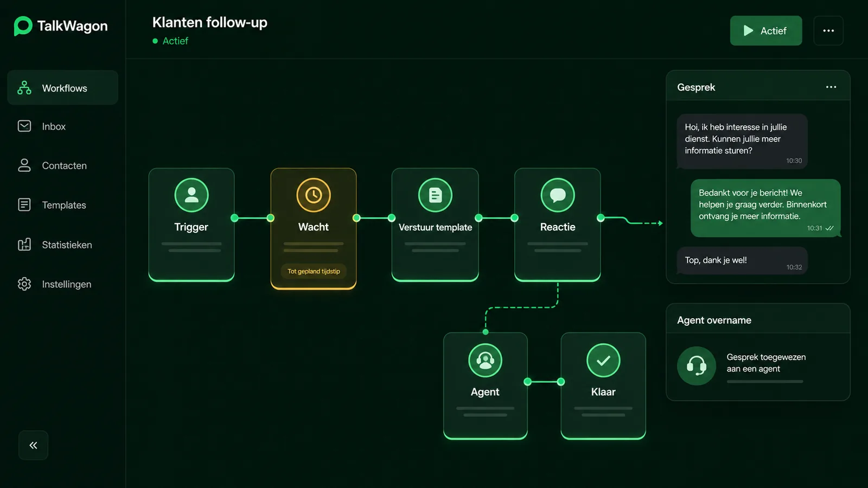The height and width of the screenshot is (488, 868).
Task: Click the Inbox envelope icon
Action: coord(24,126)
